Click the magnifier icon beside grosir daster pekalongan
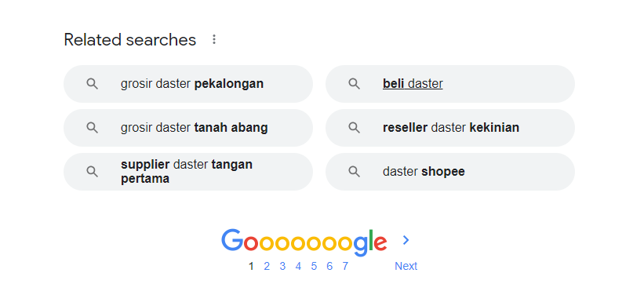Viewport: 644px width, 302px height. click(x=92, y=84)
